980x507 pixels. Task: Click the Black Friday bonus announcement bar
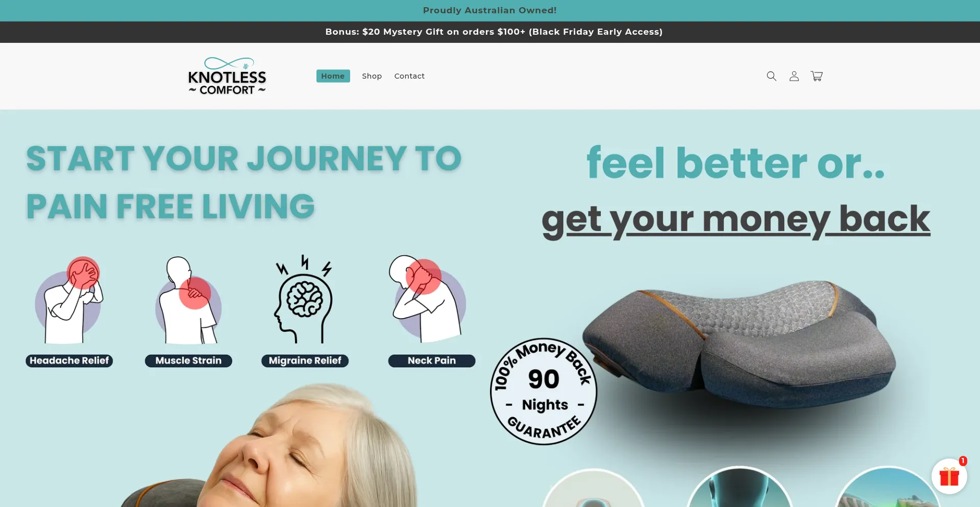[490, 32]
